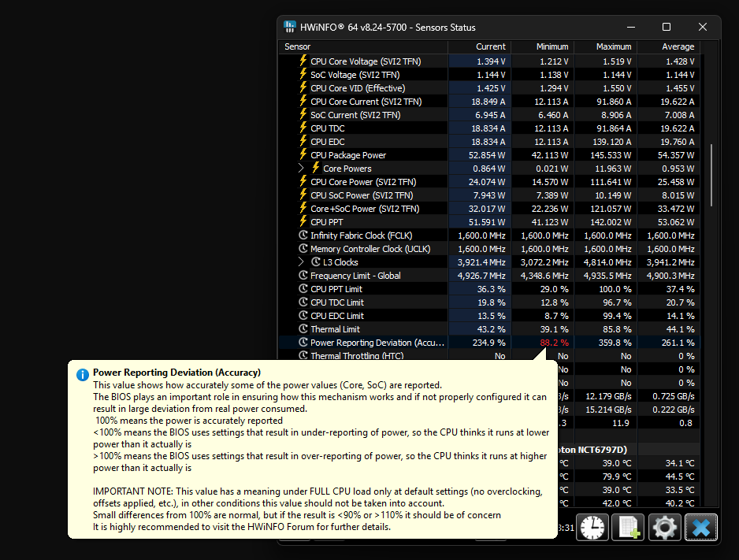This screenshot has width=739, height=560.
Task: Click the red 88.2 % minimum value
Action: click(555, 343)
